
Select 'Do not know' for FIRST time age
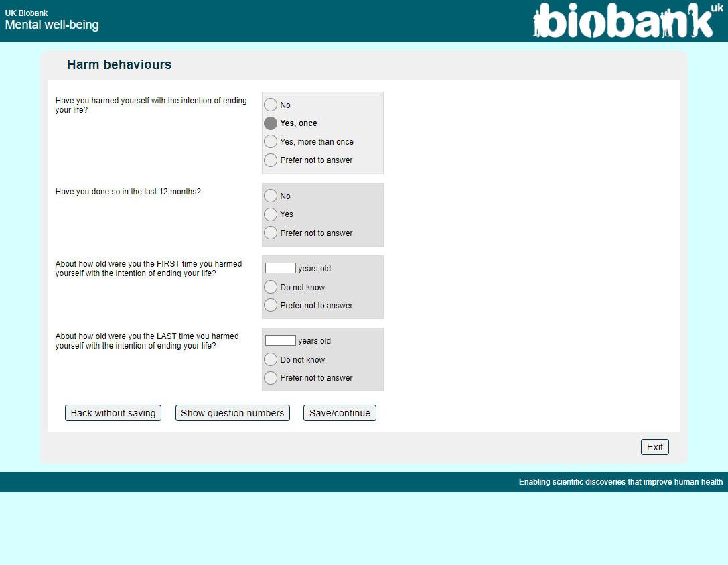(x=271, y=287)
